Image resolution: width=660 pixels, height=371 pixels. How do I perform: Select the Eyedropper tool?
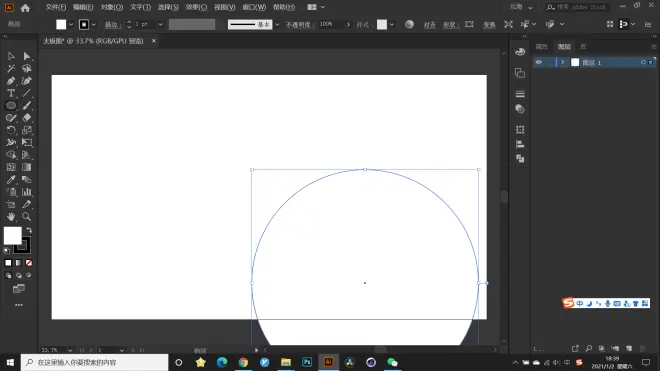(11, 180)
